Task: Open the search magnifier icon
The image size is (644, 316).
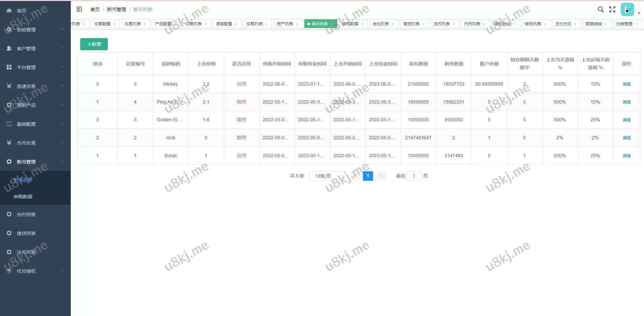Action: click(601, 9)
